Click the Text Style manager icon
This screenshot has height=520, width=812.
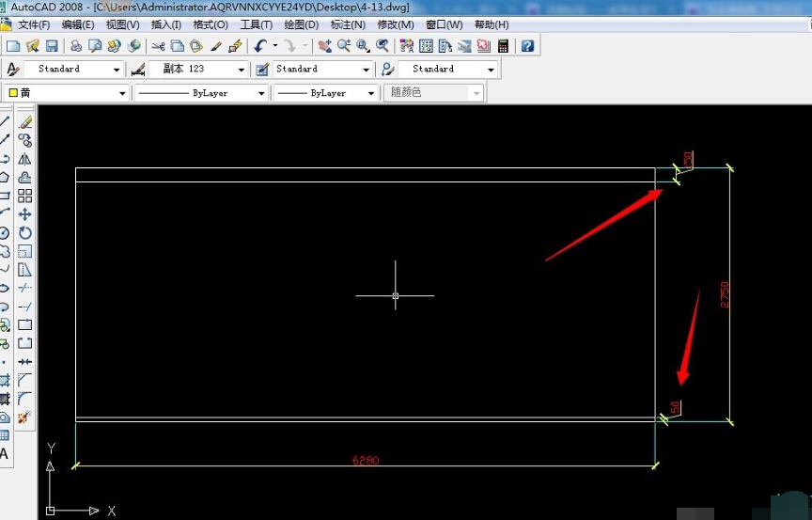[13, 69]
